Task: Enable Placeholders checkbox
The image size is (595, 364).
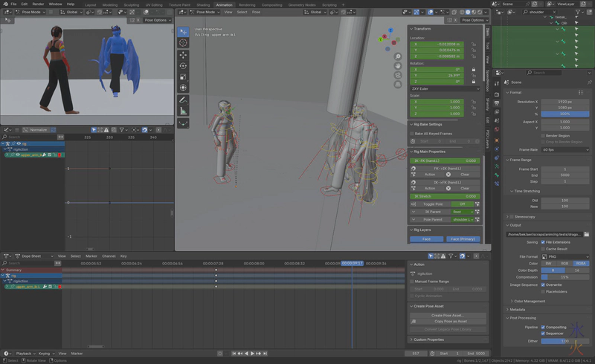Action: [x=543, y=292]
